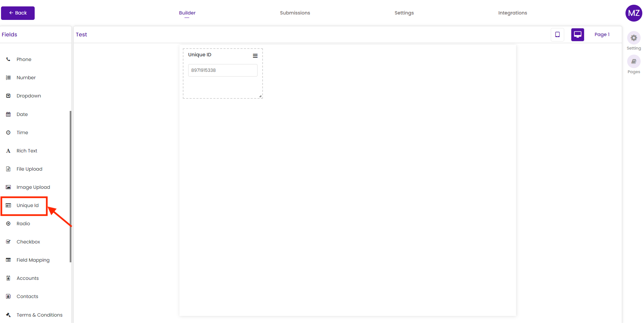
Task: Select Page 1 in the toolbar
Action: [602, 34]
